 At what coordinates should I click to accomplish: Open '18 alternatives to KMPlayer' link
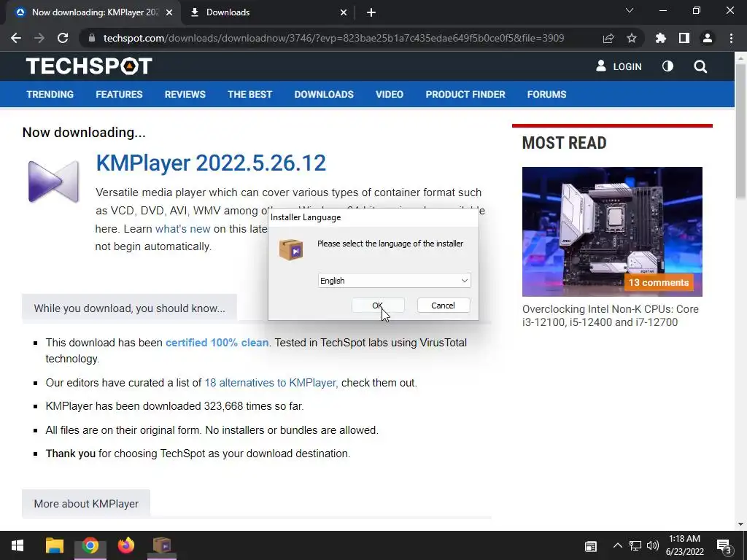pyautogui.click(x=271, y=383)
